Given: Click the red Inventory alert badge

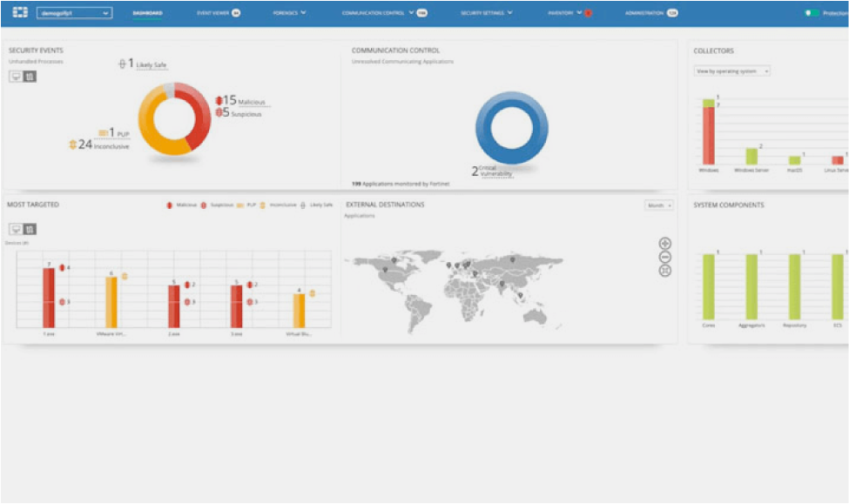Looking at the screenshot, I should click(588, 13).
